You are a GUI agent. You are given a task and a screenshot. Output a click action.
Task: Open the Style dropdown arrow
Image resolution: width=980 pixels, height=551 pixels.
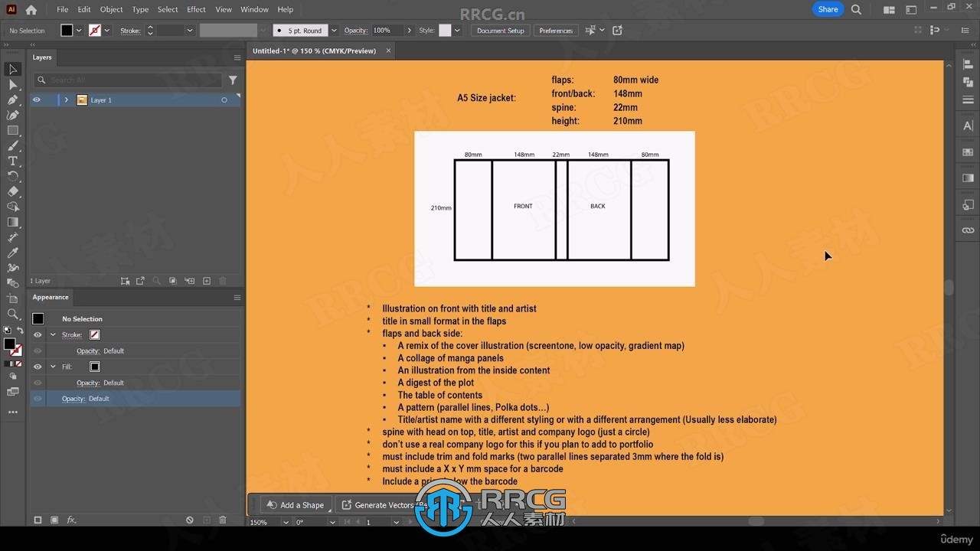click(x=457, y=31)
